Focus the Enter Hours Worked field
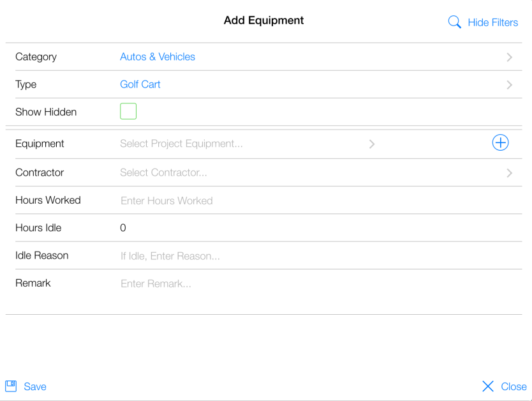The image size is (532, 401). (166, 200)
